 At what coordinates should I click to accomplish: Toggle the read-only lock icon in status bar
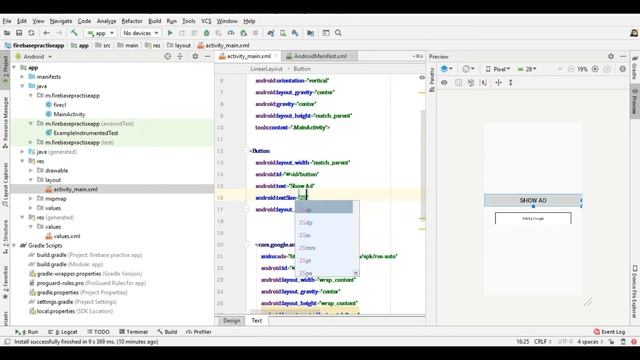[x=611, y=342]
